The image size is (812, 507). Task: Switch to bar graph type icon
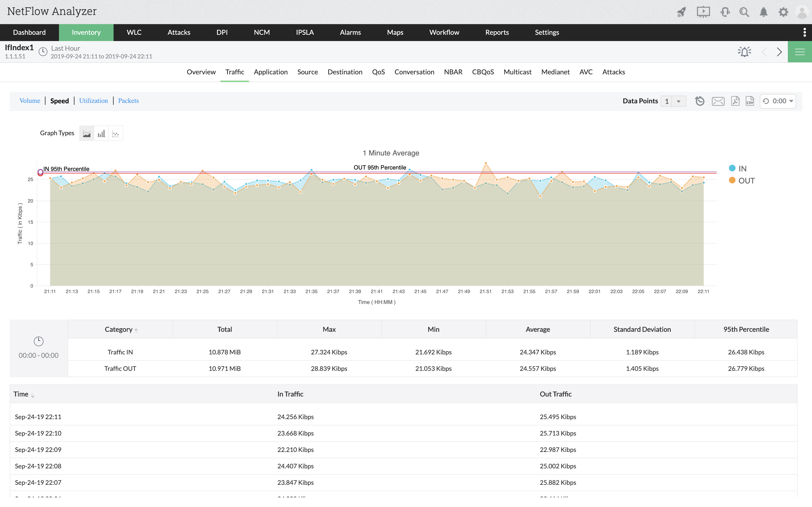101,134
